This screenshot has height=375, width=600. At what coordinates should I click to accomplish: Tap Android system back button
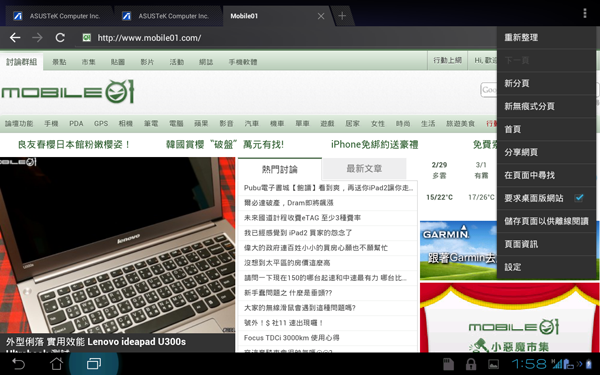18,364
